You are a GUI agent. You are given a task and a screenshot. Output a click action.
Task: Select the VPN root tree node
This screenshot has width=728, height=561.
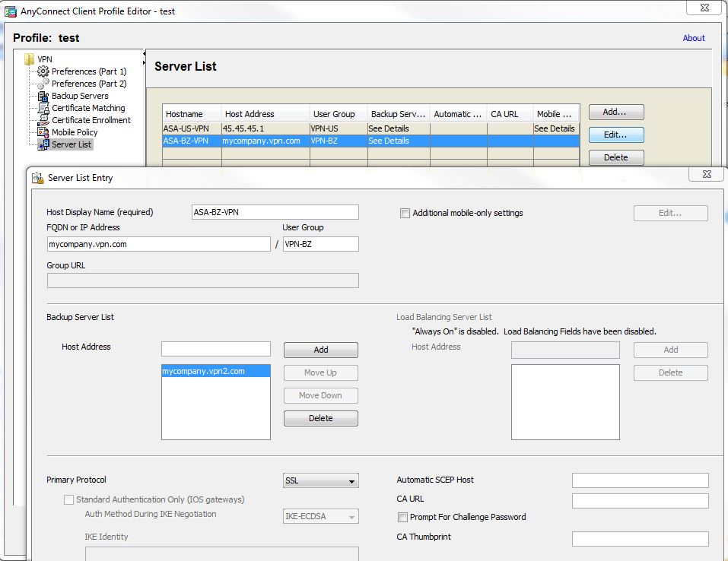(x=45, y=59)
